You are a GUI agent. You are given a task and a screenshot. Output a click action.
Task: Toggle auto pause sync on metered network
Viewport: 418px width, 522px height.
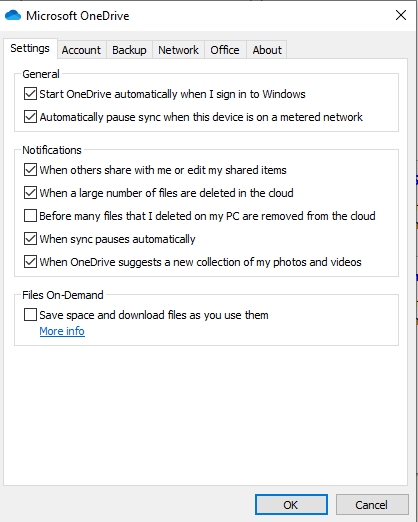tap(30, 117)
